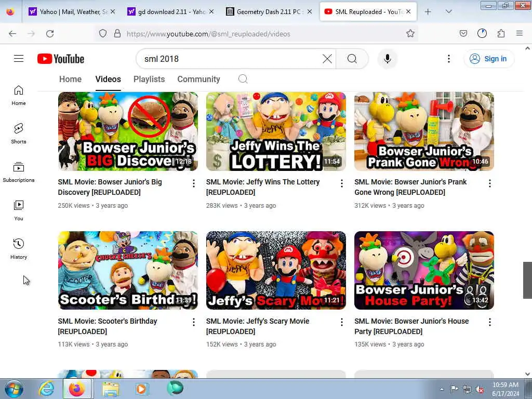The image size is (532, 399).
Task: Click the Firefox address bar URL
Action: point(208,34)
